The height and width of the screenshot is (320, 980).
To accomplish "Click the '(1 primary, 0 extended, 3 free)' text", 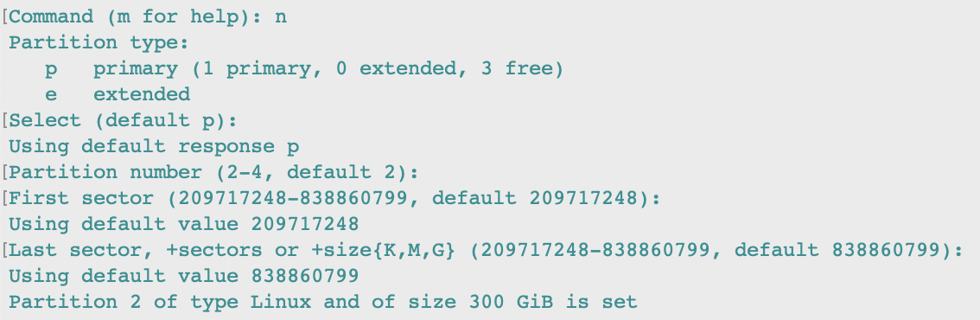I will 378,68.
